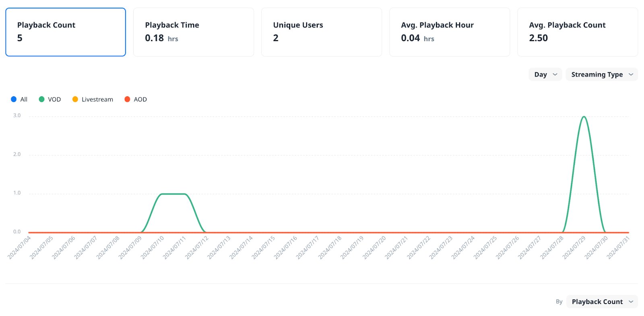Click the chevron arrow beside Streaming Type
This screenshot has width=644, height=316.
coord(631,74)
